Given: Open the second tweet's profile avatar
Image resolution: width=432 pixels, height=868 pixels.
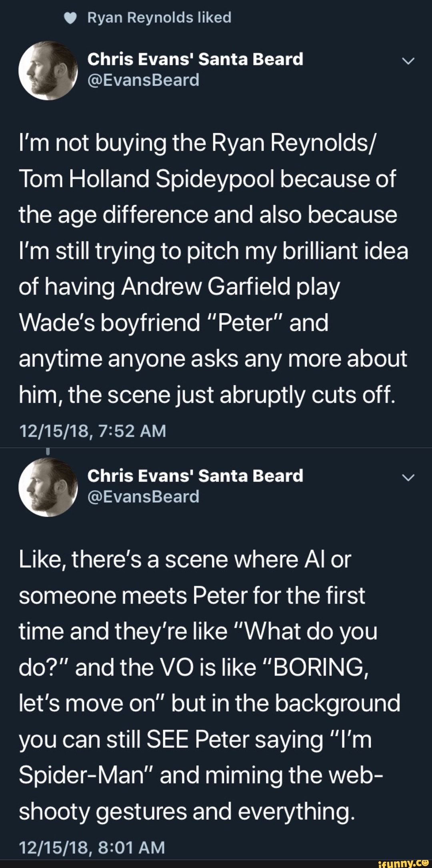Looking at the screenshot, I should pyautogui.click(x=48, y=487).
